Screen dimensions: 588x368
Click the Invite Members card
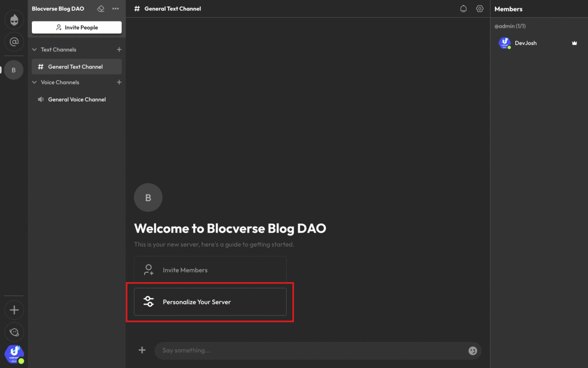(210, 270)
